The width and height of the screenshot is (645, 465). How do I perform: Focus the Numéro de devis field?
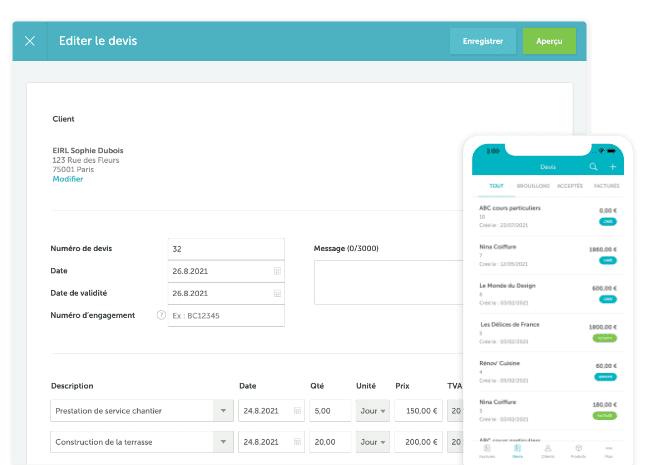click(226, 249)
